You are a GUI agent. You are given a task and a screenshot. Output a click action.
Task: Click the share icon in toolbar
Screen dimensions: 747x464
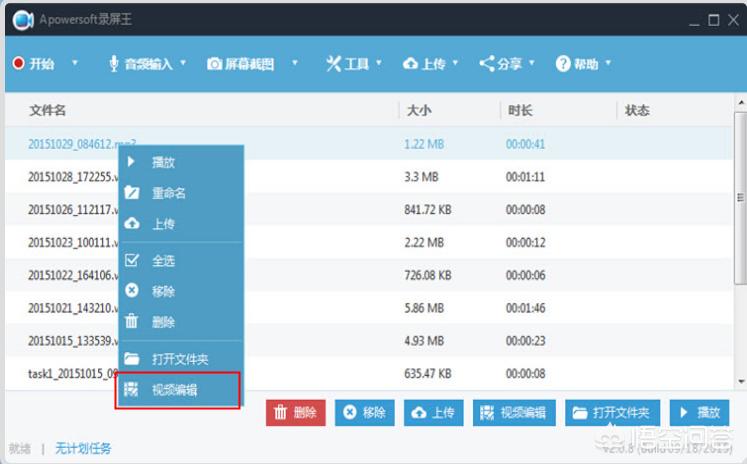(487, 63)
